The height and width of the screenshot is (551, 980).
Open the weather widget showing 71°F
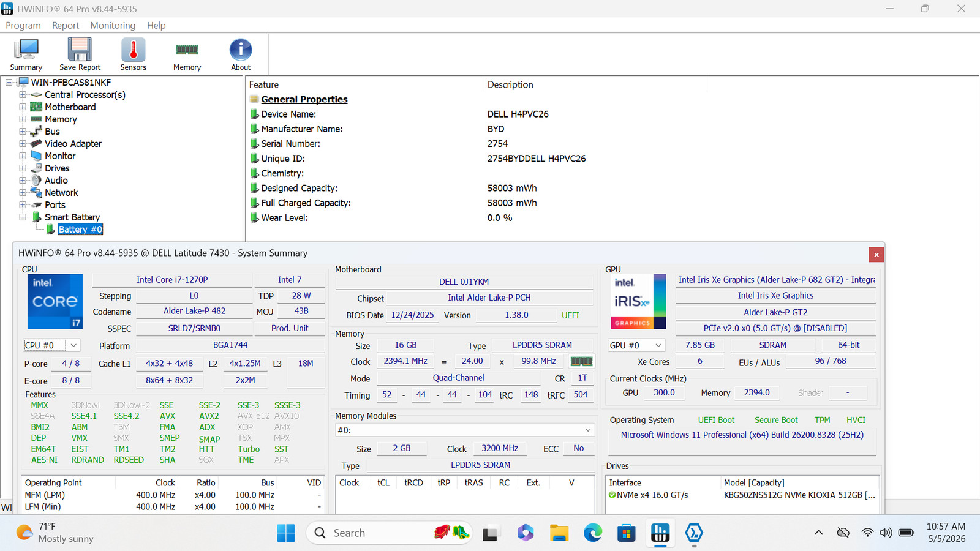pos(55,533)
